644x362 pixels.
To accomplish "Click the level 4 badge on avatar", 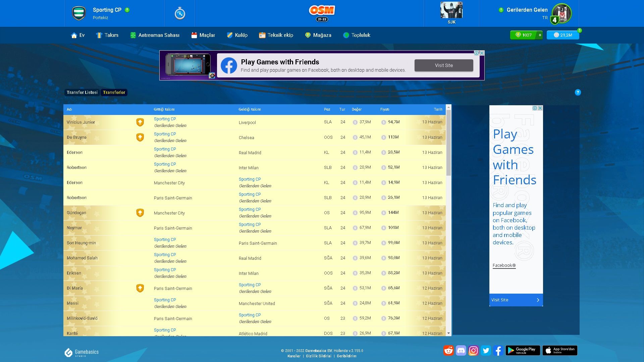I will coord(554,20).
